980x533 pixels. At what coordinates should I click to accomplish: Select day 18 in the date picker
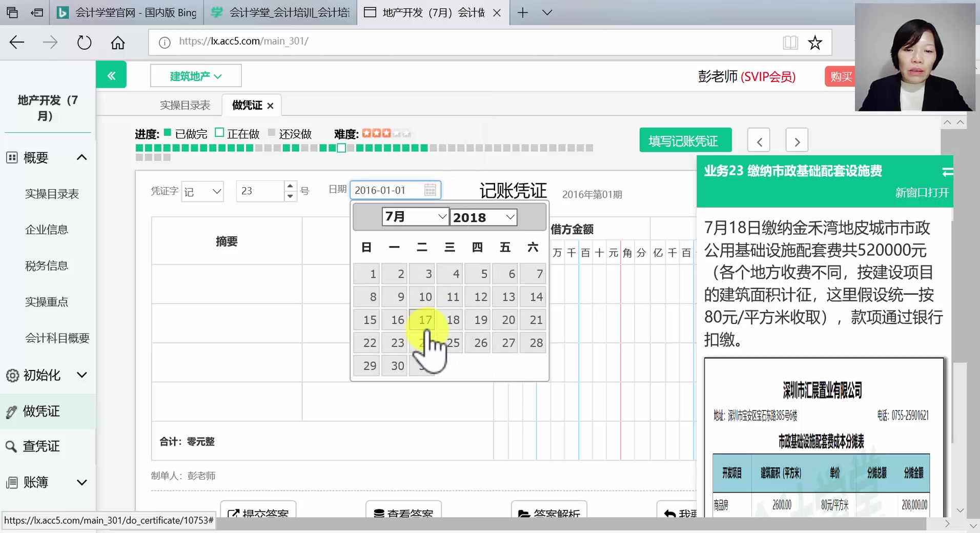click(451, 319)
